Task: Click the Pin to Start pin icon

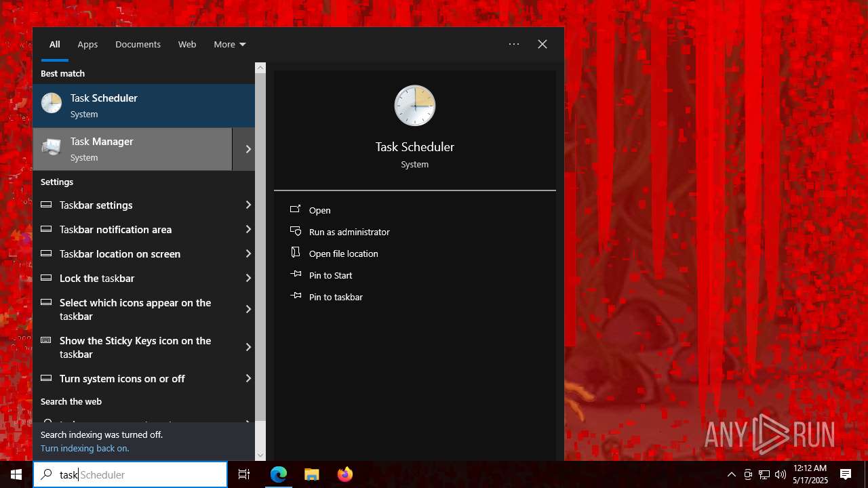Action: coord(295,274)
